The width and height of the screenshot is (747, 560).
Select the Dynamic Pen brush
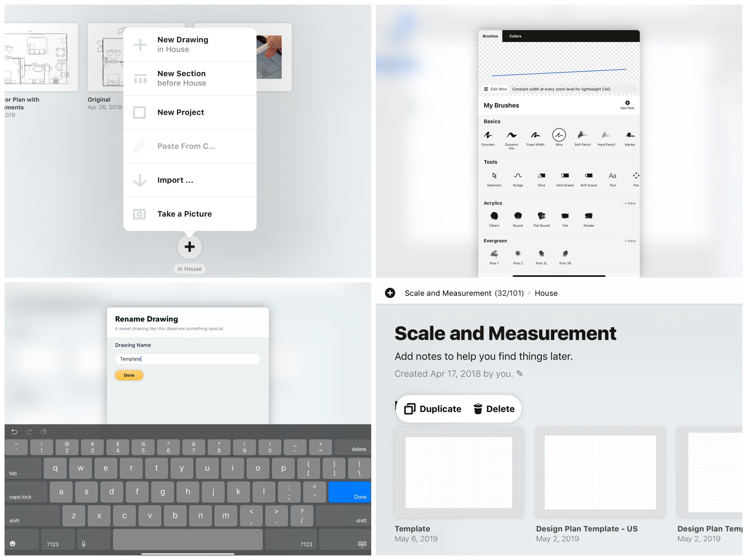pos(511,137)
